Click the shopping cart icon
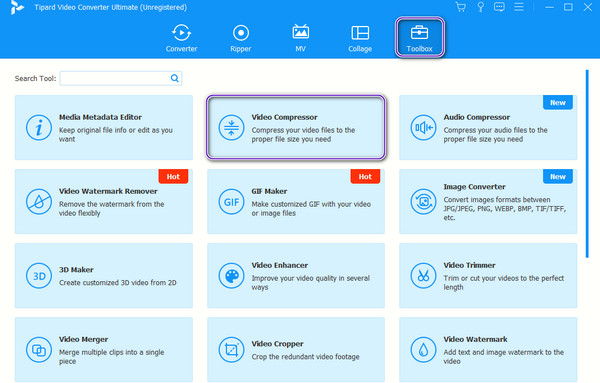600x383 pixels. (x=461, y=7)
